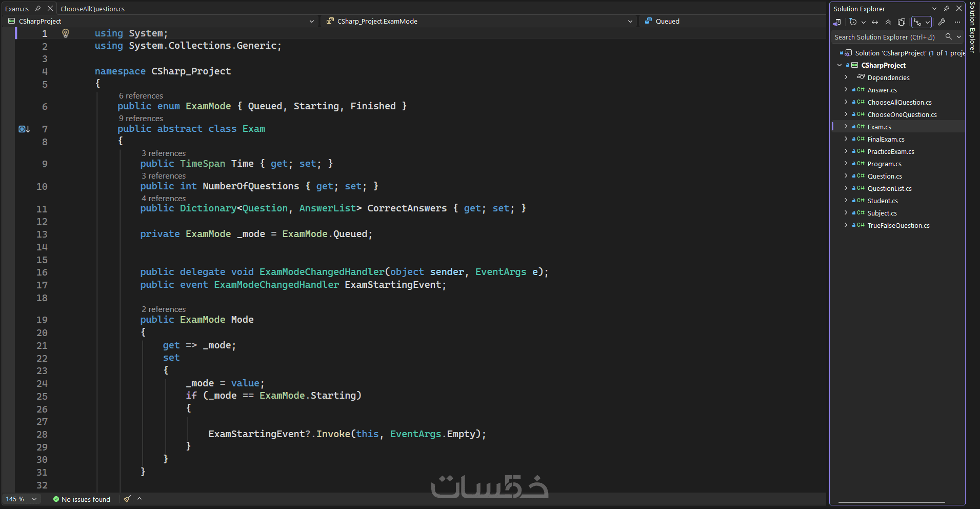Close the Solution Explorer panel
The height and width of the screenshot is (509, 980).
[x=959, y=9]
